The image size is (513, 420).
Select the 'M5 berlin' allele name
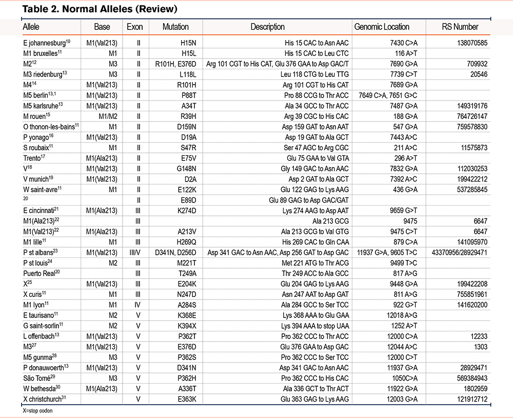coord(36,95)
